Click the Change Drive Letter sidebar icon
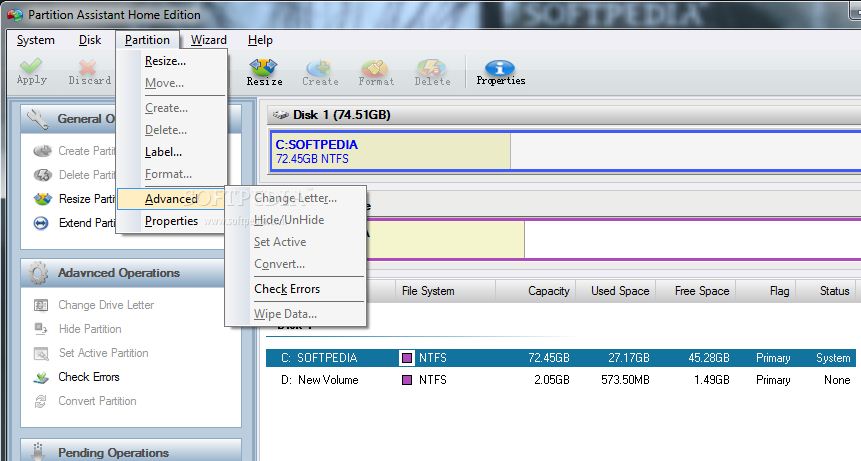861x461 pixels. point(41,305)
